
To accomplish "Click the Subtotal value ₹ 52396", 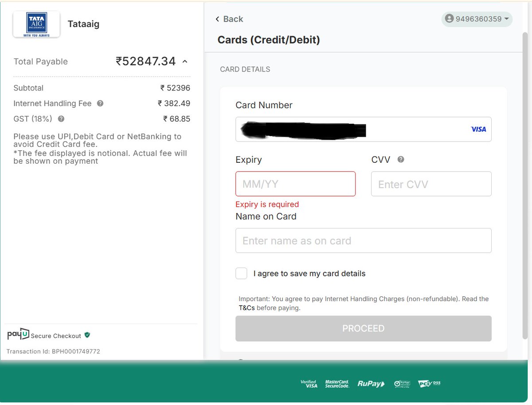I will click(175, 88).
